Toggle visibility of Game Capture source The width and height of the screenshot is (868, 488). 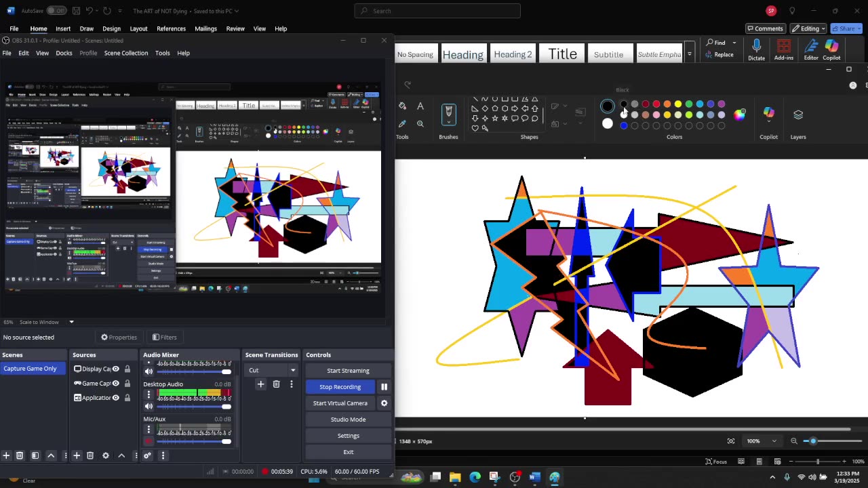click(116, 384)
